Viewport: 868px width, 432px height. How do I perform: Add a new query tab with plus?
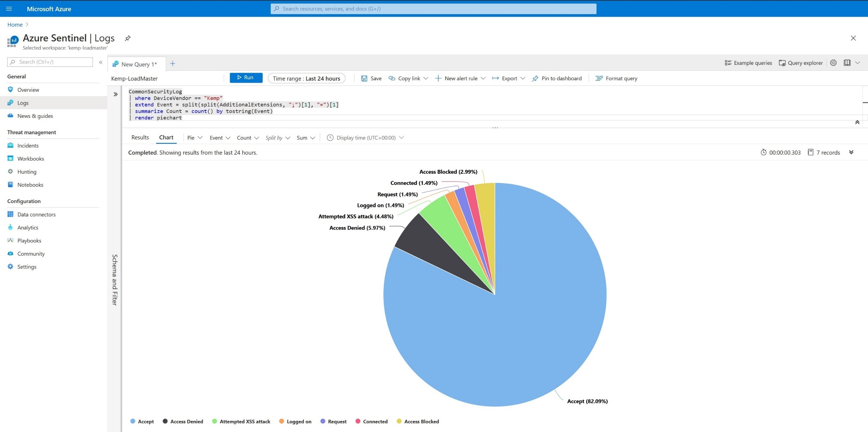[172, 64]
